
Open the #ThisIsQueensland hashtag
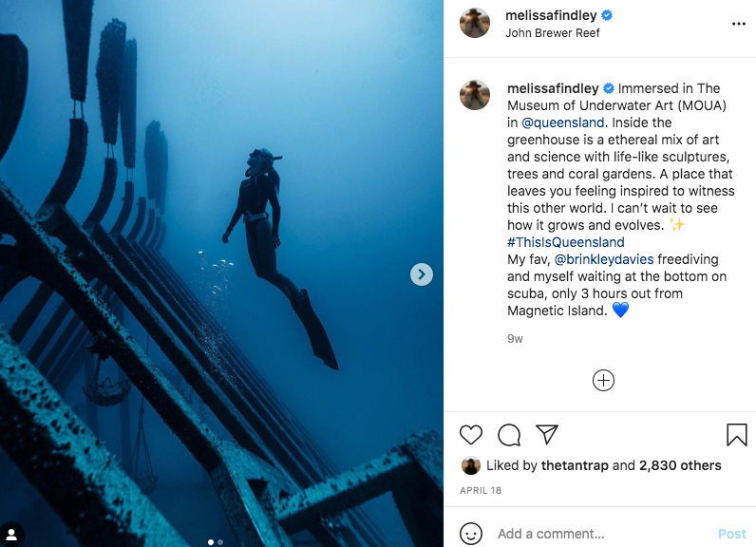(565, 242)
